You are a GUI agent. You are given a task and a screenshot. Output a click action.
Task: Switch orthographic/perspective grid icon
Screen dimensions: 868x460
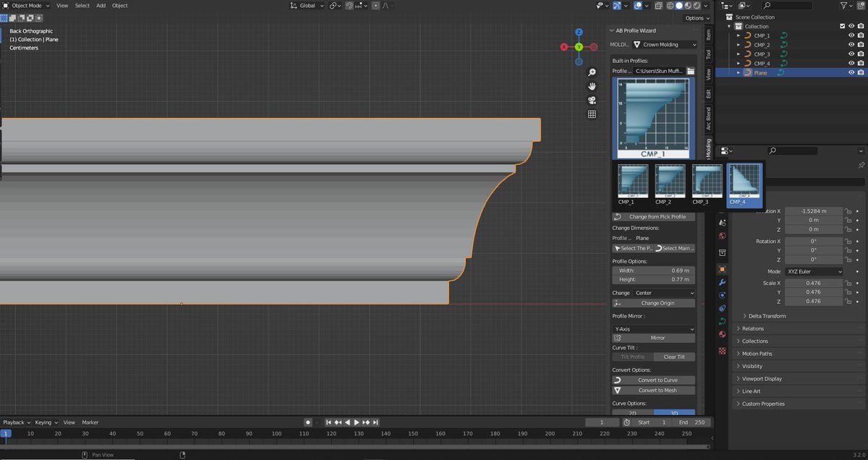(x=592, y=114)
